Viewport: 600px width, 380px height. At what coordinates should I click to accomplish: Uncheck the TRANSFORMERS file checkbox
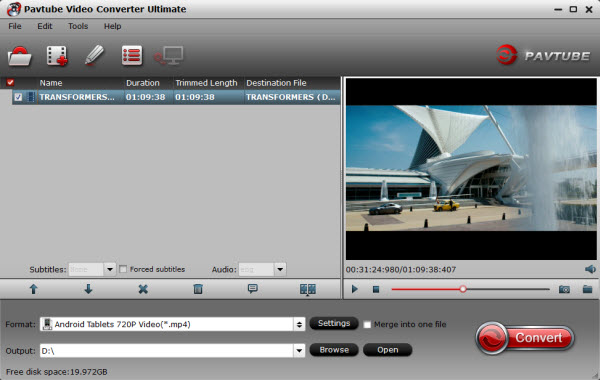[18, 97]
